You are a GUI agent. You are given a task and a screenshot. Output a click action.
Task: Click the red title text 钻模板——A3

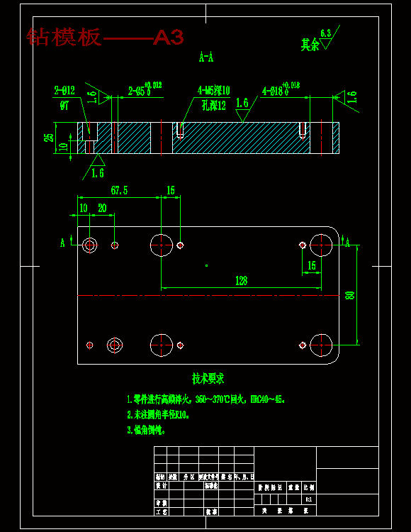[105, 37]
